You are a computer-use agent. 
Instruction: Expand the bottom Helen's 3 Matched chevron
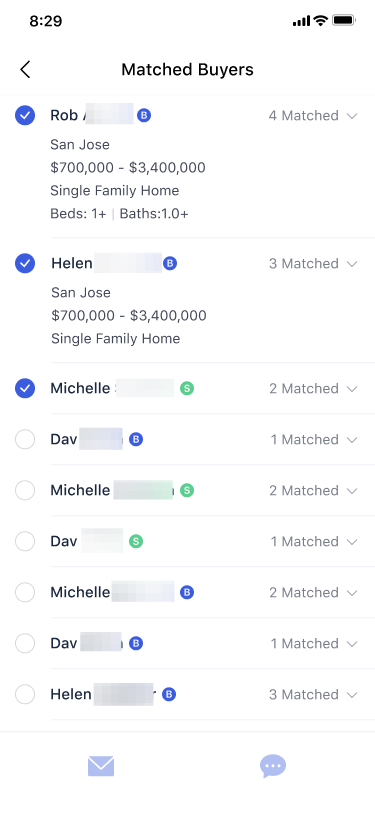pyautogui.click(x=352, y=695)
